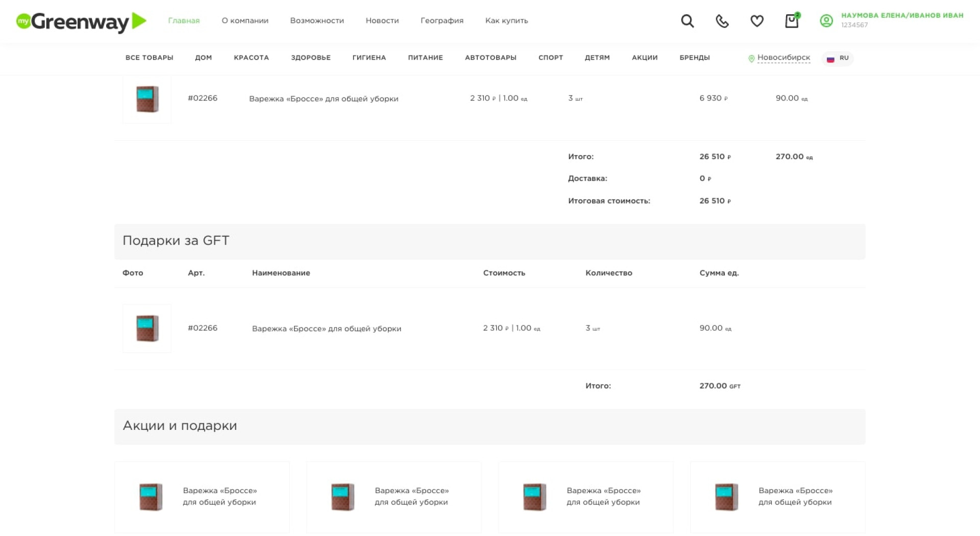Screen dimensions: 980x536
Task: Open favorites heart icon
Action: point(756,21)
